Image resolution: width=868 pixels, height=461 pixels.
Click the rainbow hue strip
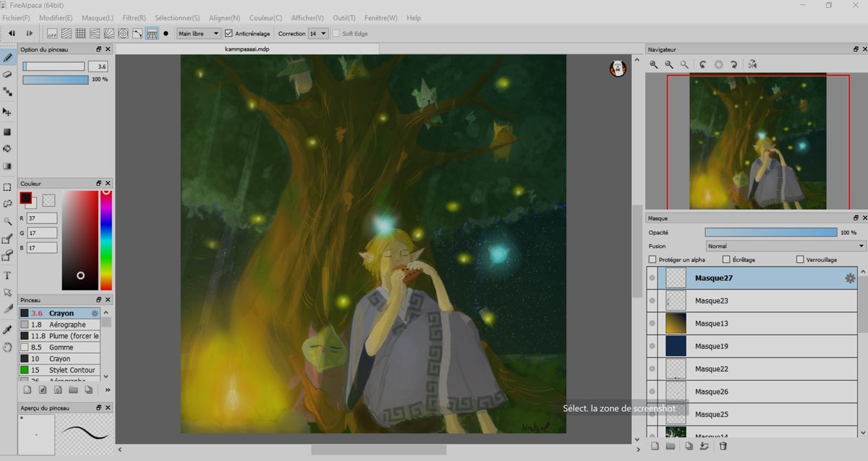pos(106,240)
